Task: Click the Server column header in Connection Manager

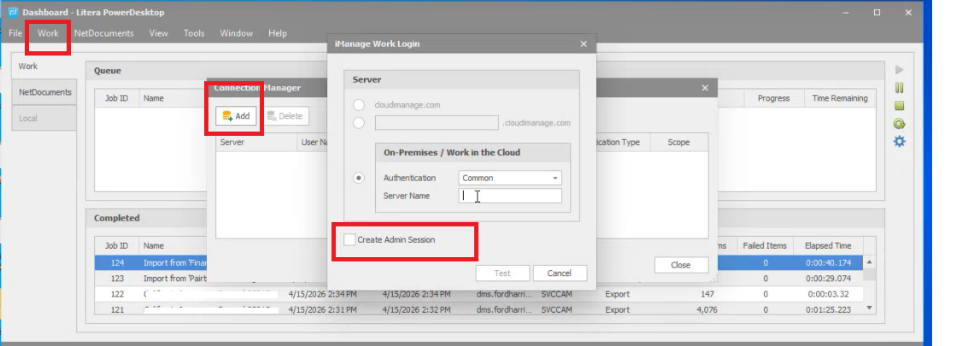Action: (x=257, y=142)
